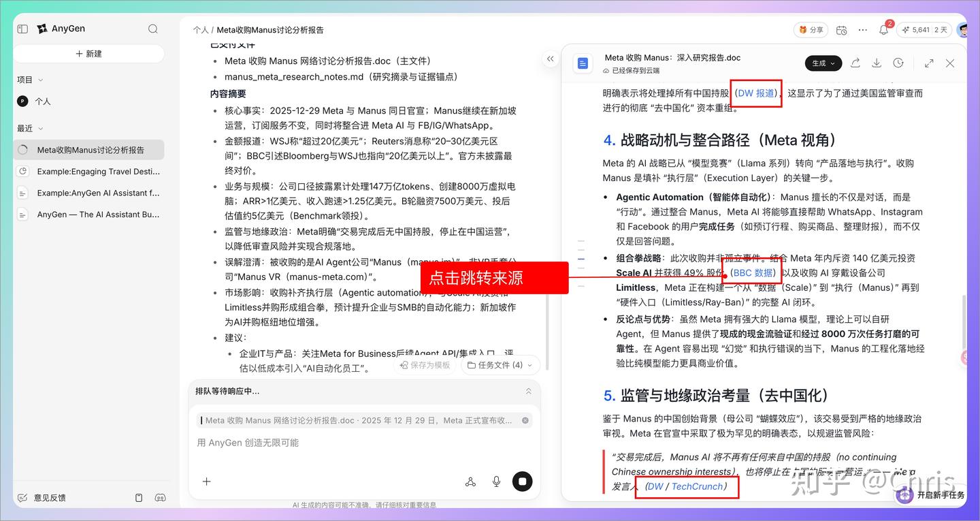Select Meta收购Manus讨论分析报告 in recent list
The image size is (980, 521).
pyautogui.click(x=88, y=150)
